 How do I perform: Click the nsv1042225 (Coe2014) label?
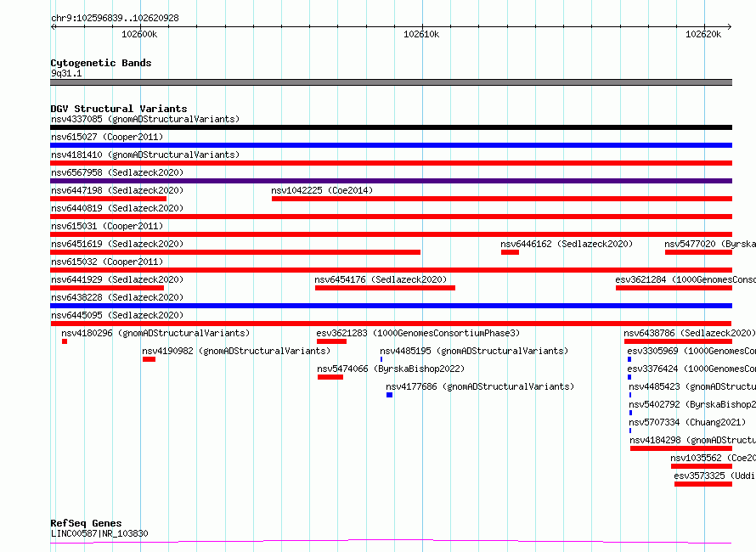322,190
